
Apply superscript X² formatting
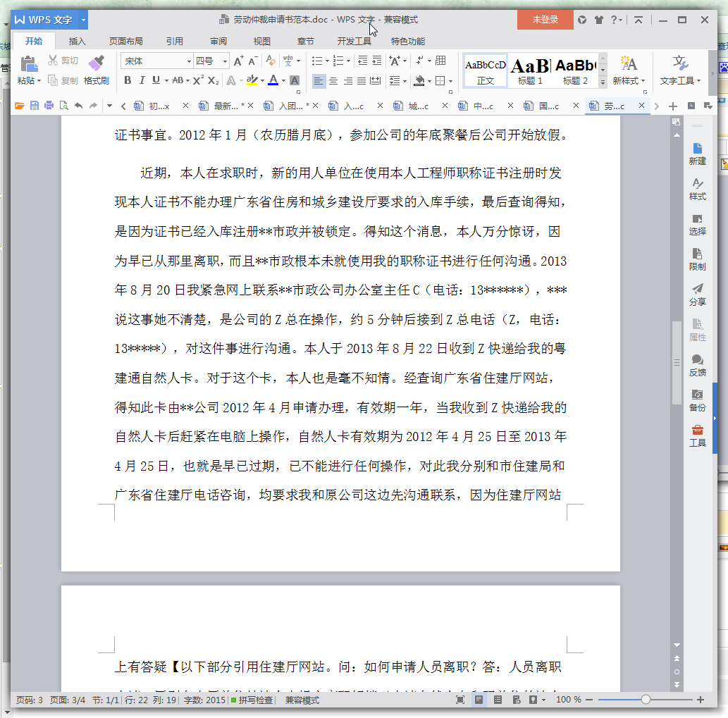pyautogui.click(x=198, y=80)
